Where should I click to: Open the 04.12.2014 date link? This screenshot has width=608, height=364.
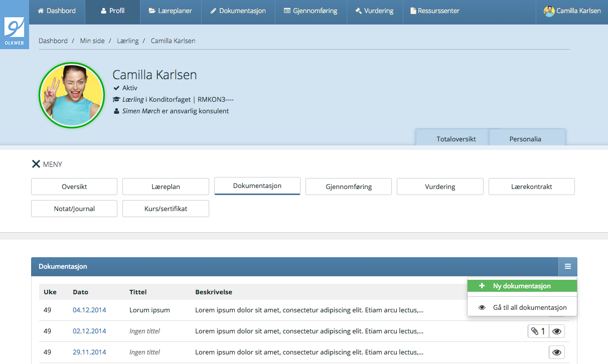[x=89, y=310]
